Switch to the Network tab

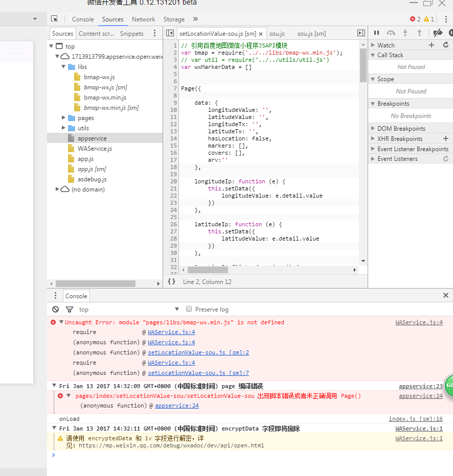(x=143, y=19)
